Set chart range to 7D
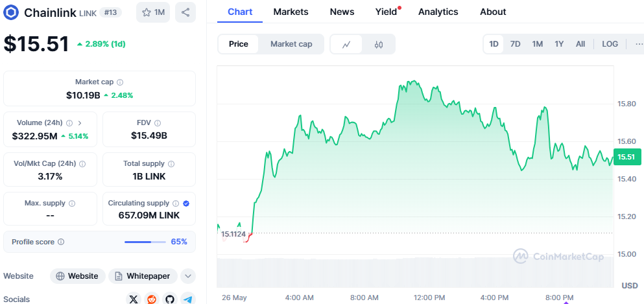644x304 pixels. click(x=516, y=44)
